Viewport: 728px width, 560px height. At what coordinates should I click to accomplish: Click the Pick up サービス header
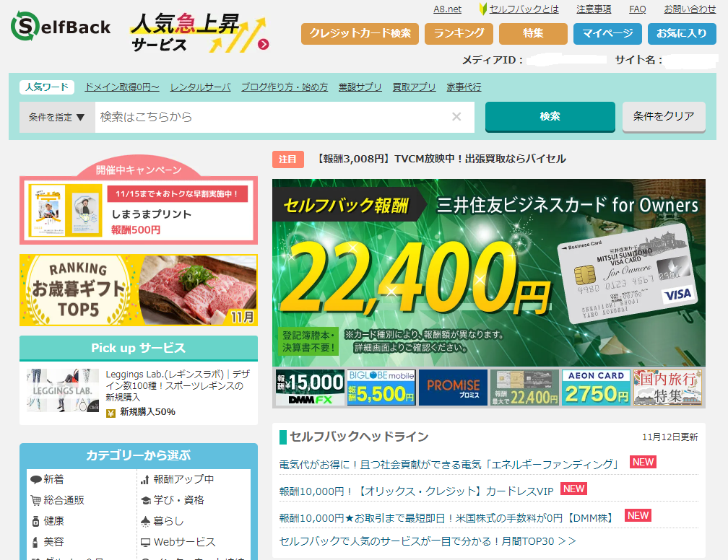(139, 348)
